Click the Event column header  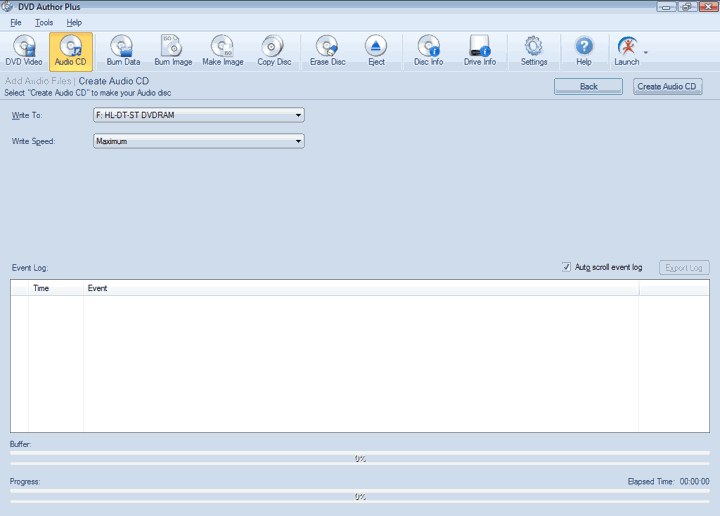click(x=360, y=288)
